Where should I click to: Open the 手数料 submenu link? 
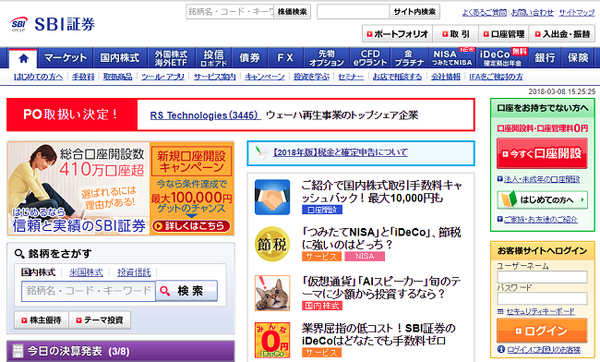[x=83, y=77]
